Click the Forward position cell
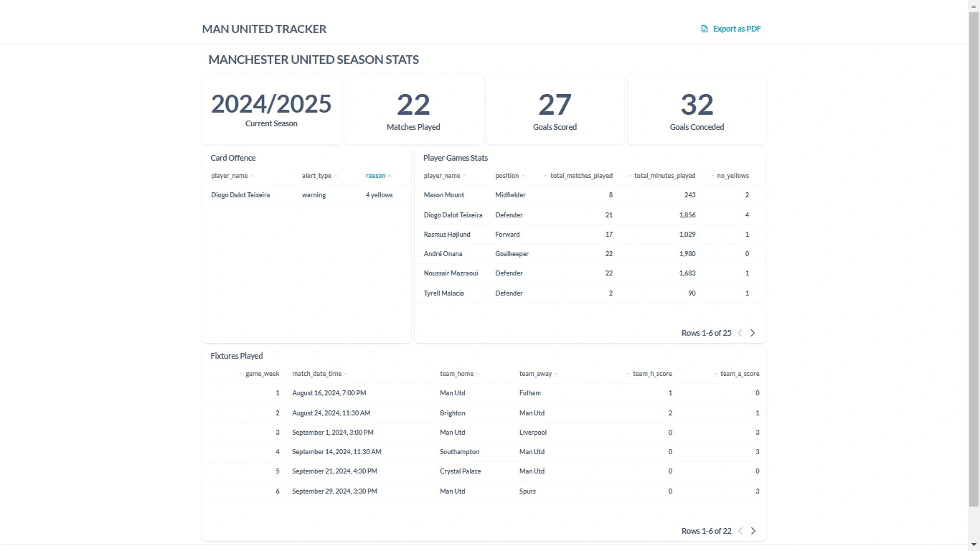The height and width of the screenshot is (551, 980). 507,235
